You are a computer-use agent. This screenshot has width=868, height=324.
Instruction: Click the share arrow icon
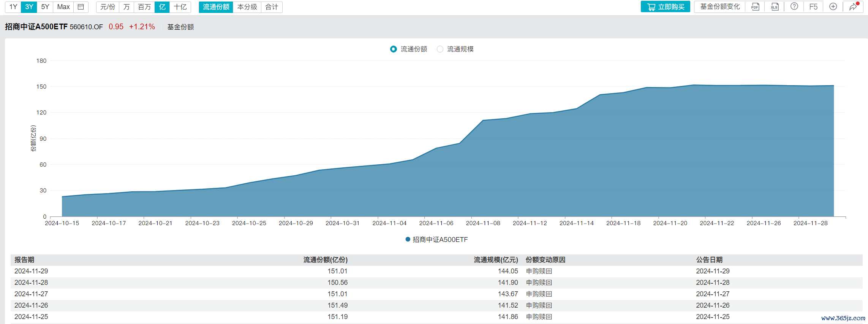click(x=853, y=6)
